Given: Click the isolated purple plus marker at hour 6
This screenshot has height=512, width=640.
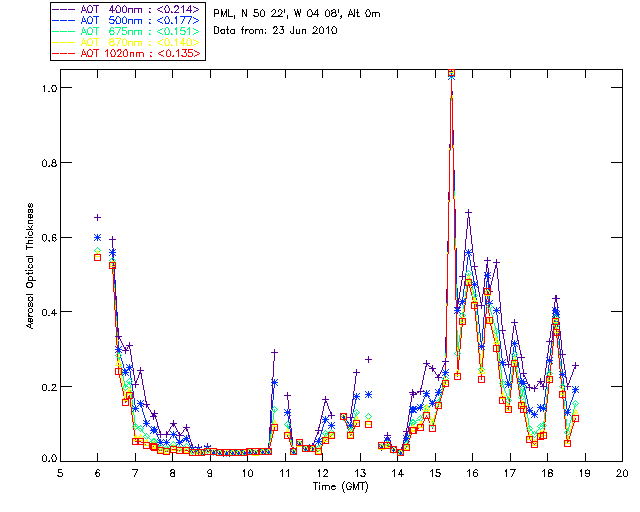Looking at the screenshot, I should point(98,218).
